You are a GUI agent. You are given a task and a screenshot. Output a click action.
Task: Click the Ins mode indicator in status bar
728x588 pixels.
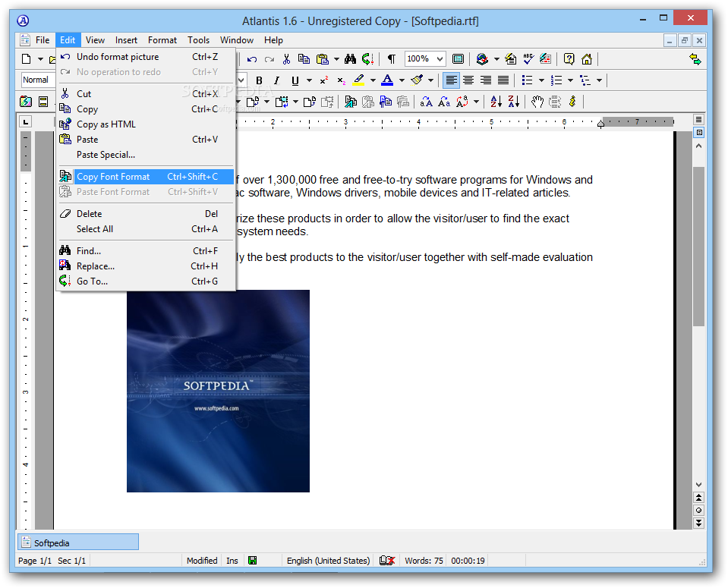232,561
